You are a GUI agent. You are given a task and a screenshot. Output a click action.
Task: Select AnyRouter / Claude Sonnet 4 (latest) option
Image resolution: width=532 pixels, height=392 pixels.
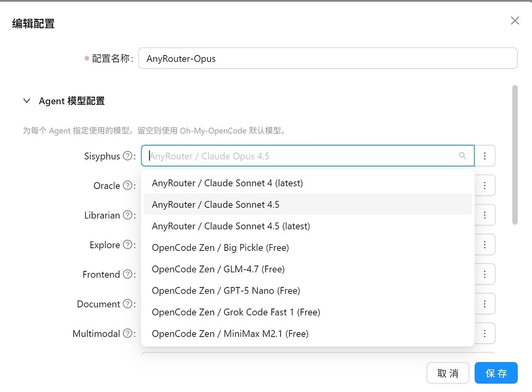(308, 183)
